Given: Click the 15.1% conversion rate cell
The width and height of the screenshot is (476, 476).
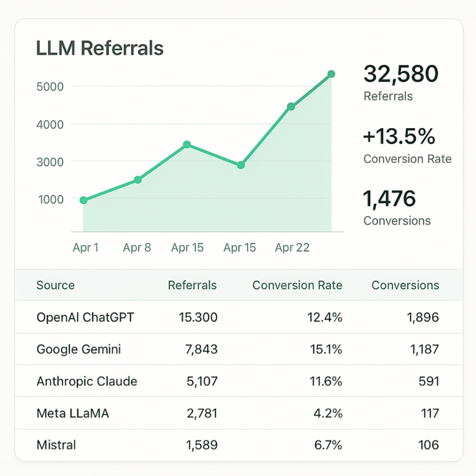Looking at the screenshot, I should pos(326,350).
